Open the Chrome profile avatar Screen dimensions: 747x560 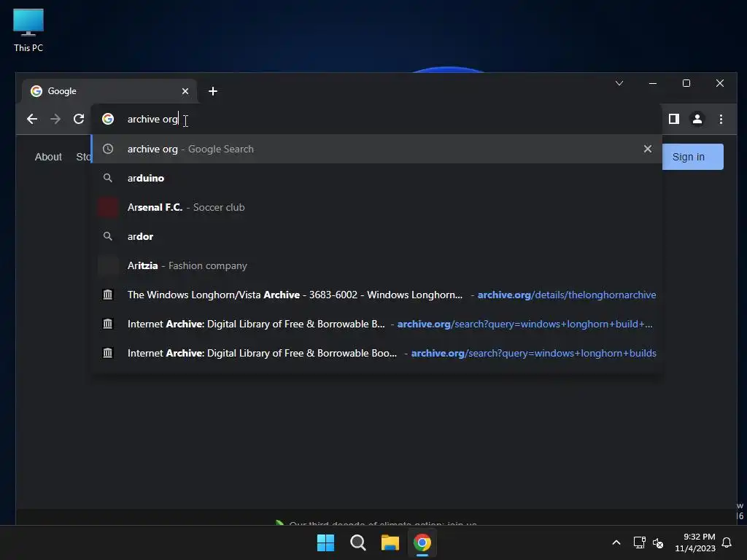click(x=697, y=119)
